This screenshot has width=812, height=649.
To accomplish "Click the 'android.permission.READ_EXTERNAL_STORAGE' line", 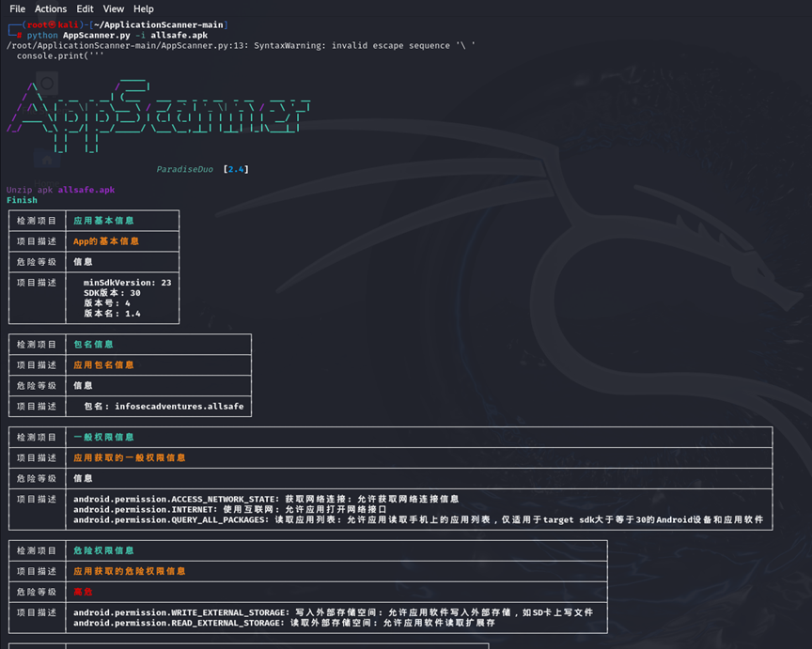I will click(x=285, y=623).
